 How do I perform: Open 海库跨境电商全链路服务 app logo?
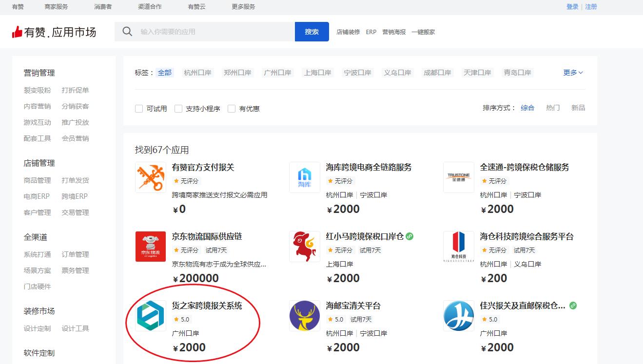tap(305, 177)
